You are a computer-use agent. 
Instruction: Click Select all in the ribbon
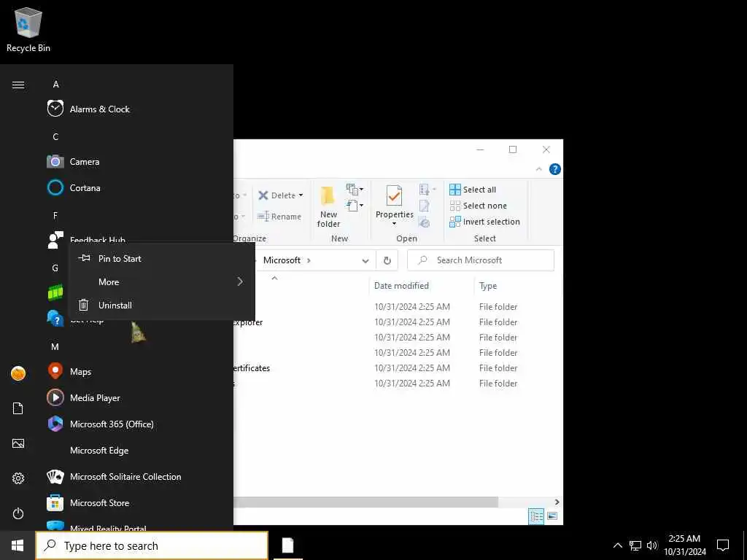point(473,190)
